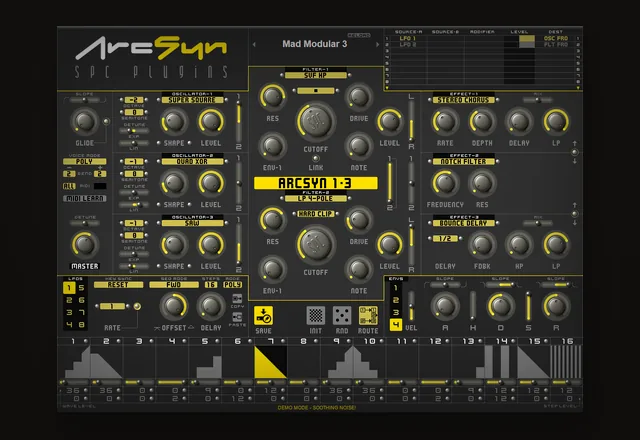
Task: Open Filter-2 type selector LP 4-Pole
Action: pyautogui.click(x=316, y=198)
